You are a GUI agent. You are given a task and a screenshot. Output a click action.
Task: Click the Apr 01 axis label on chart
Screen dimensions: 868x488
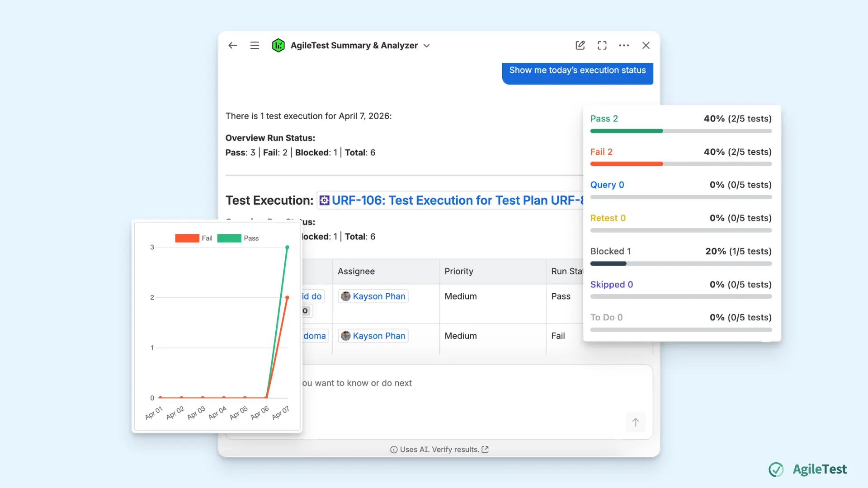point(153,413)
